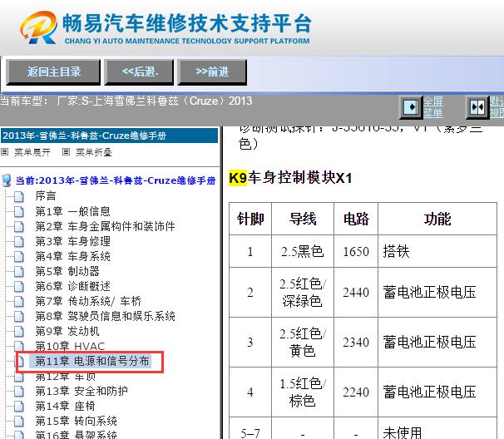
Task: Go back with the <<后退 button
Action: coord(139,72)
